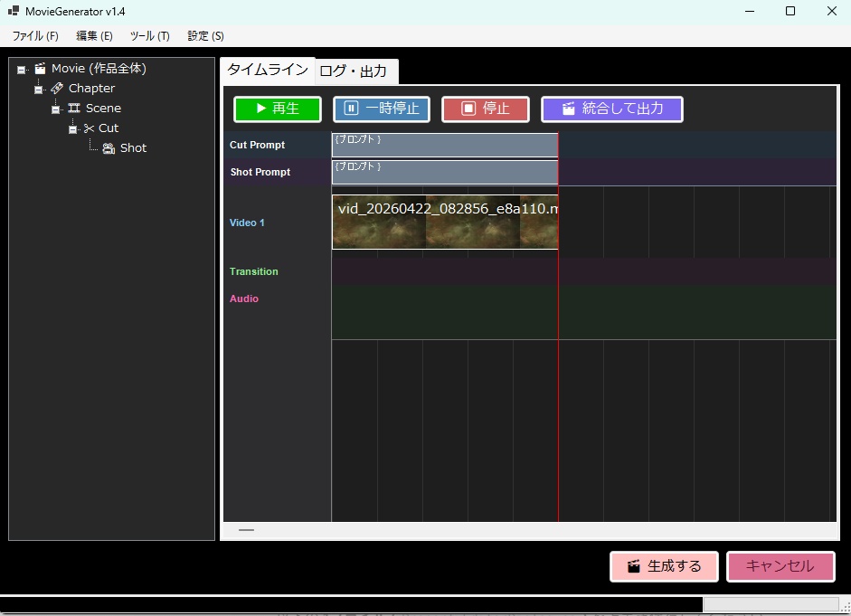Open the ファイル menu
The image size is (851, 616).
pyautogui.click(x=33, y=35)
